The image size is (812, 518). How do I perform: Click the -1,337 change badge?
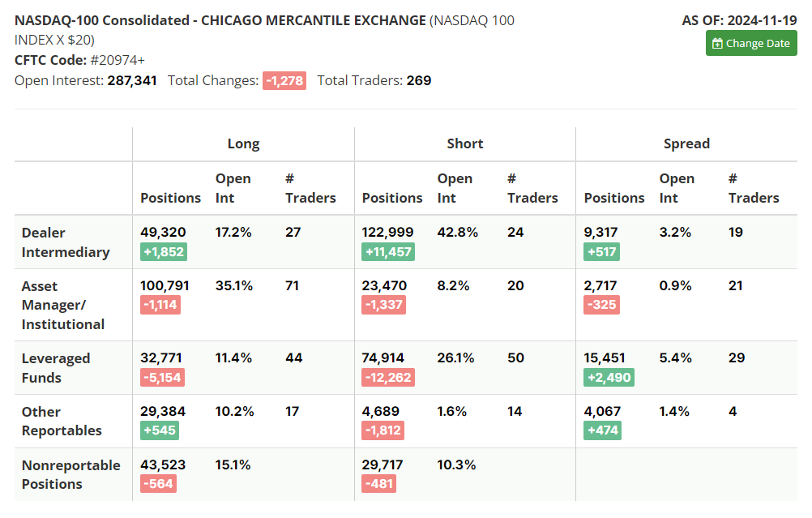tap(384, 305)
